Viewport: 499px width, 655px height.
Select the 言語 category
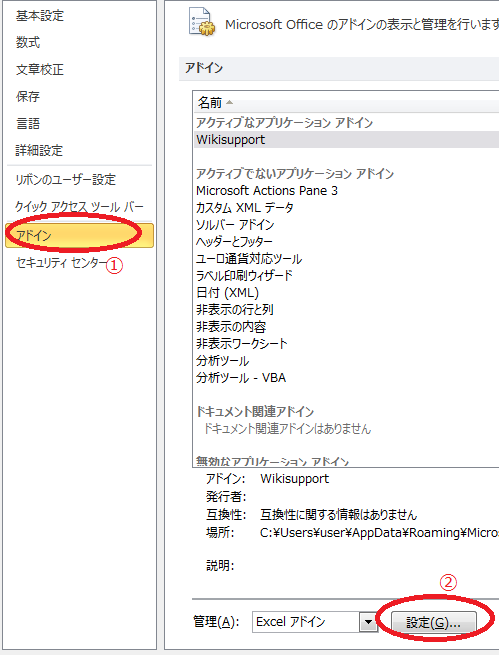(x=28, y=124)
